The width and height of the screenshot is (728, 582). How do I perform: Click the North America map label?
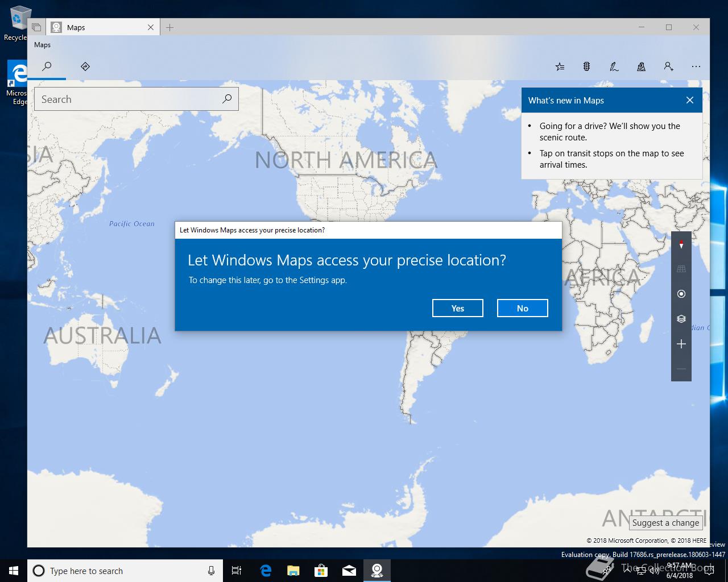coord(346,160)
